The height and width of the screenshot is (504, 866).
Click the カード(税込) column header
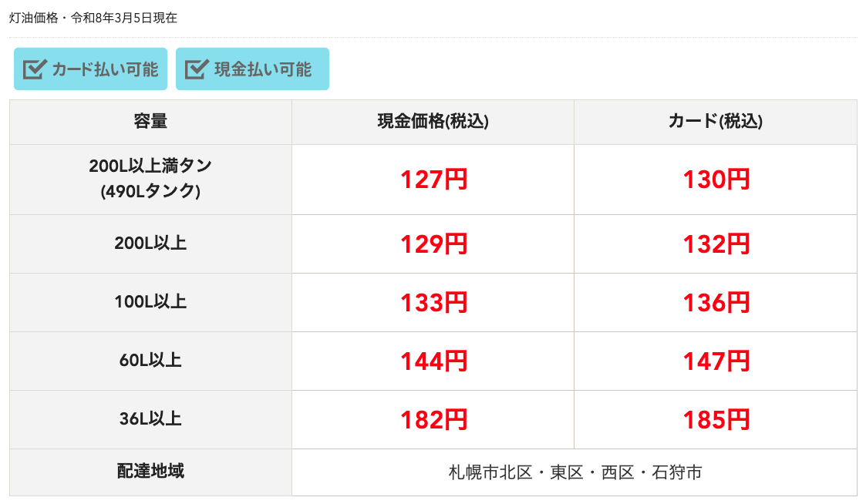click(x=716, y=122)
